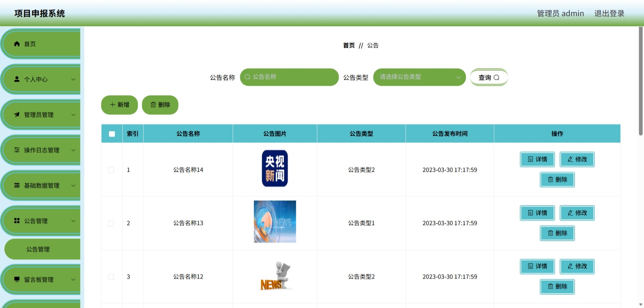644x308 pixels.
Task: Check the row checkbox for 公告名称12
Action: click(111, 277)
